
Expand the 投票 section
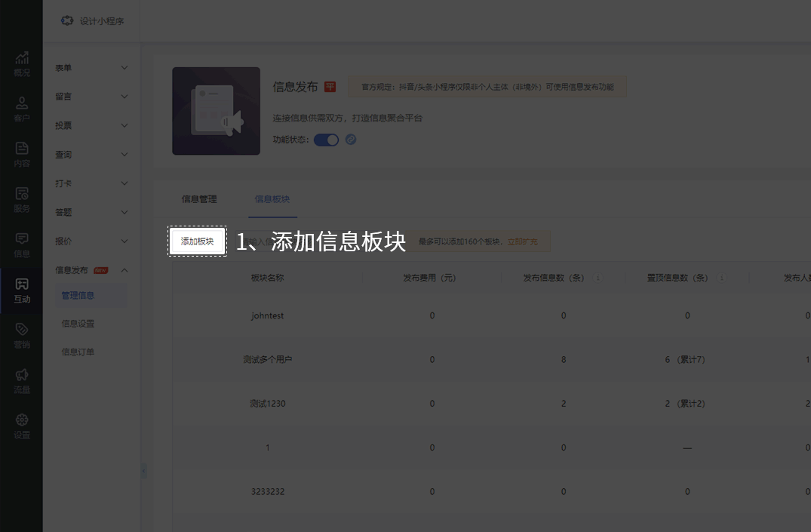pos(91,125)
